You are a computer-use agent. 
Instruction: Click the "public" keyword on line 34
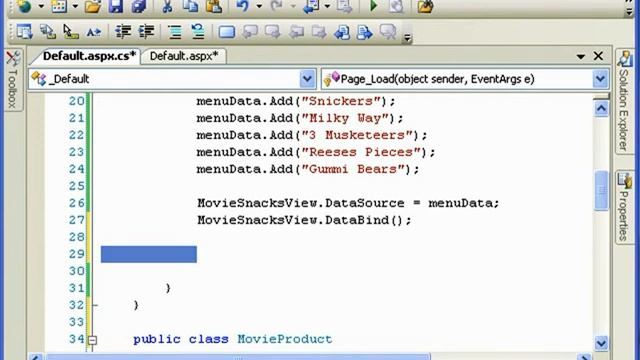point(157,339)
